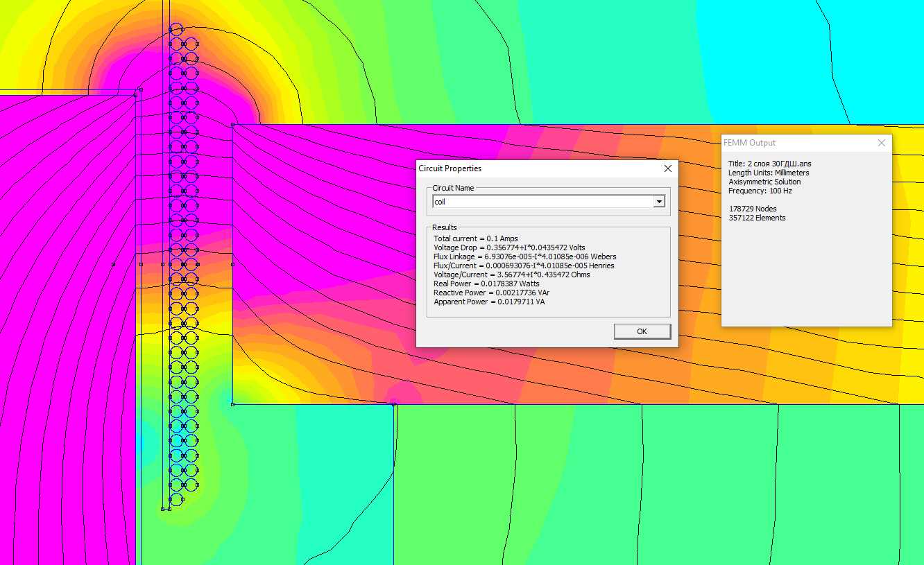Viewport: 924px width, 565px height.
Task: Expand the Circuit Name dropdown arrow
Action: pos(659,202)
